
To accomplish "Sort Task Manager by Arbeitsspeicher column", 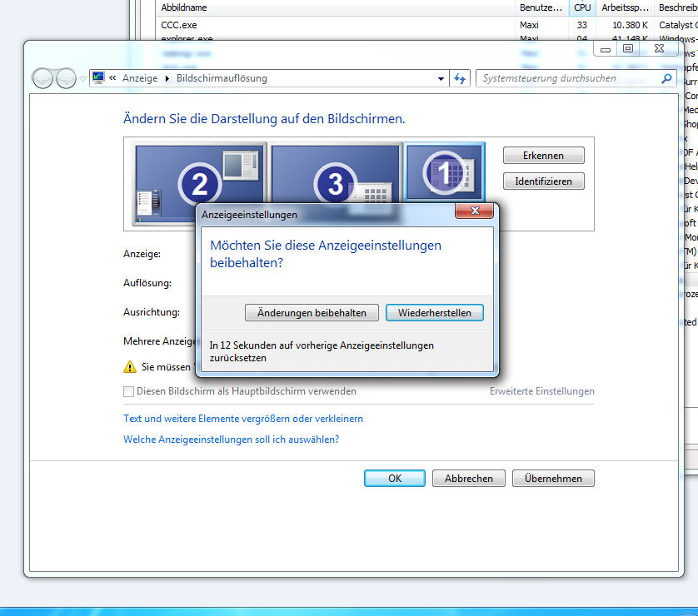I will pyautogui.click(x=626, y=7).
